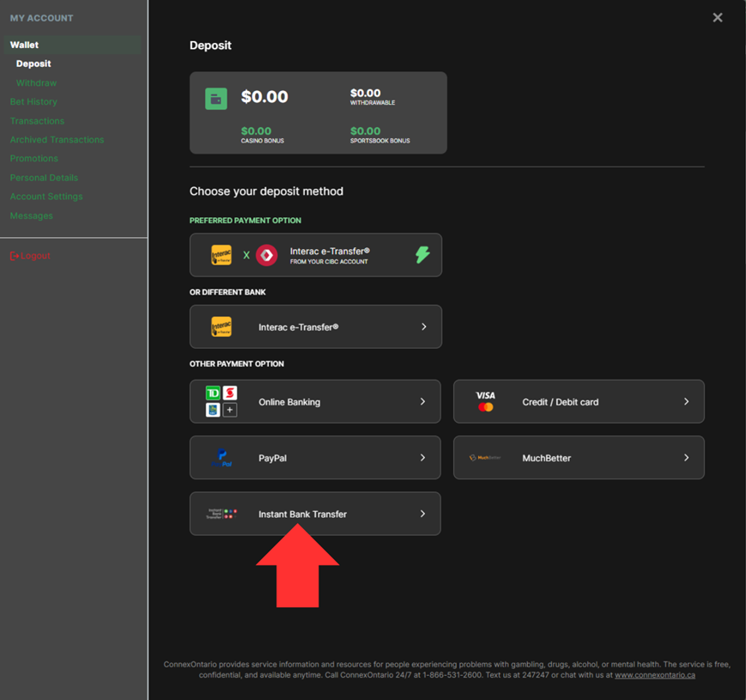
Task: Open Withdraw in the sidebar
Action: pyautogui.click(x=36, y=83)
